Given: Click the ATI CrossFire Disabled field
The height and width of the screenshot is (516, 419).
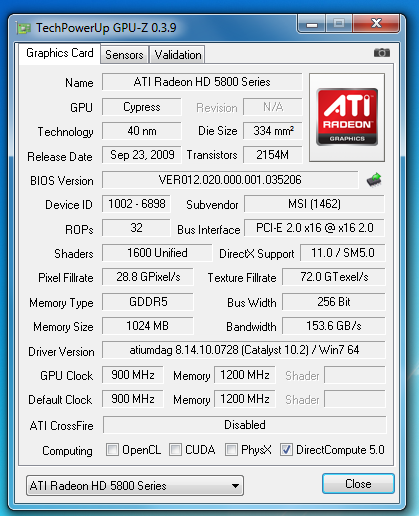Looking at the screenshot, I should click(245, 425).
